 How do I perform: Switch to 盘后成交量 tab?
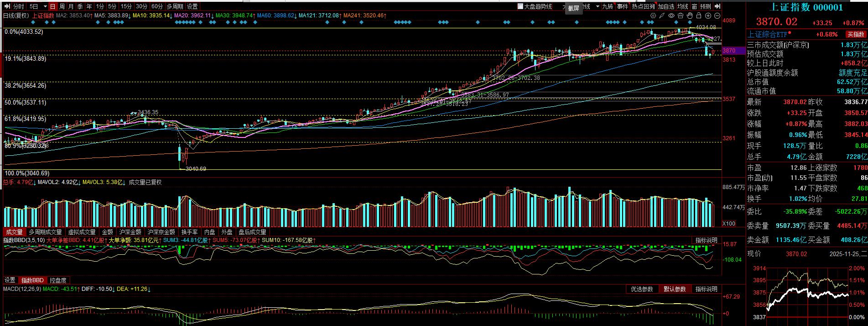point(252,232)
